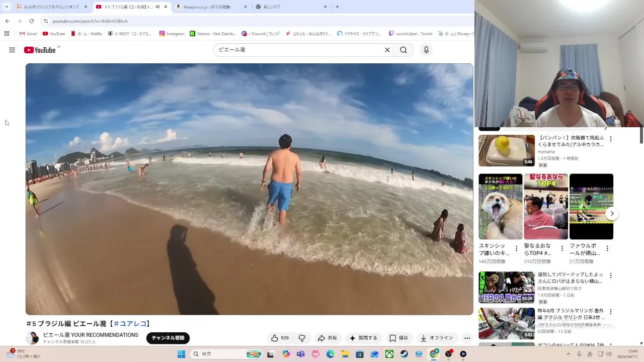Click the YouTube logo to go home
Image resolution: width=644 pixels, height=362 pixels.
pyautogui.click(x=40, y=50)
